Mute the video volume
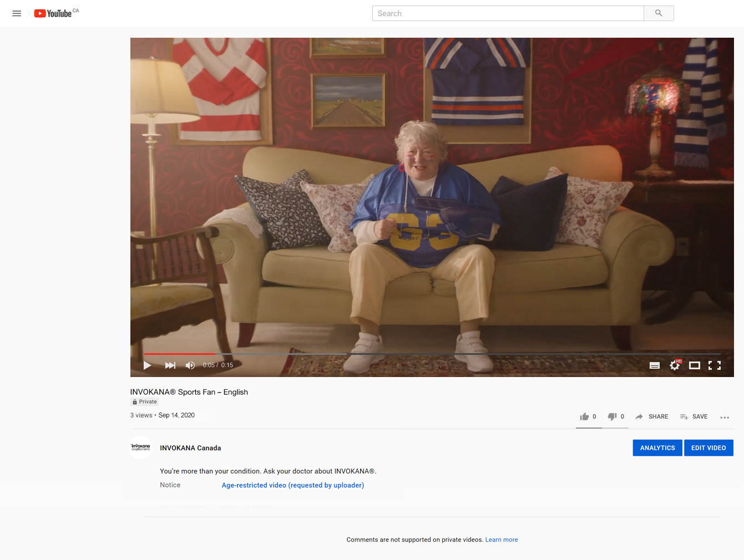Viewport: 744px width, 560px height. click(190, 365)
